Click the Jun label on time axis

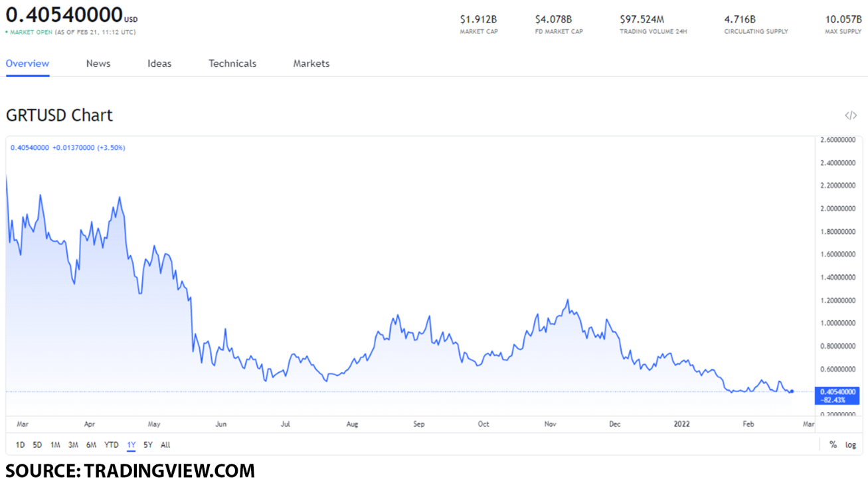221,424
